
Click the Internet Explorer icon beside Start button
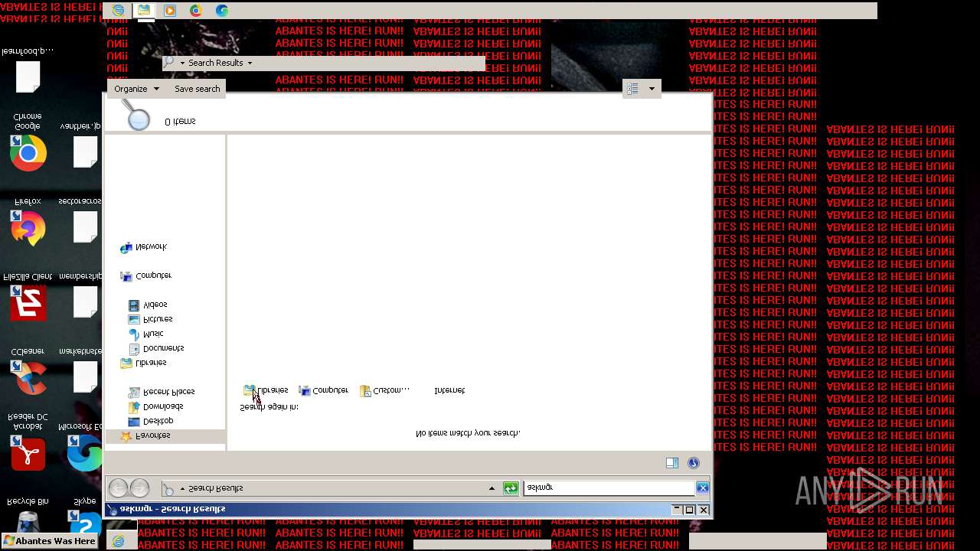119,541
